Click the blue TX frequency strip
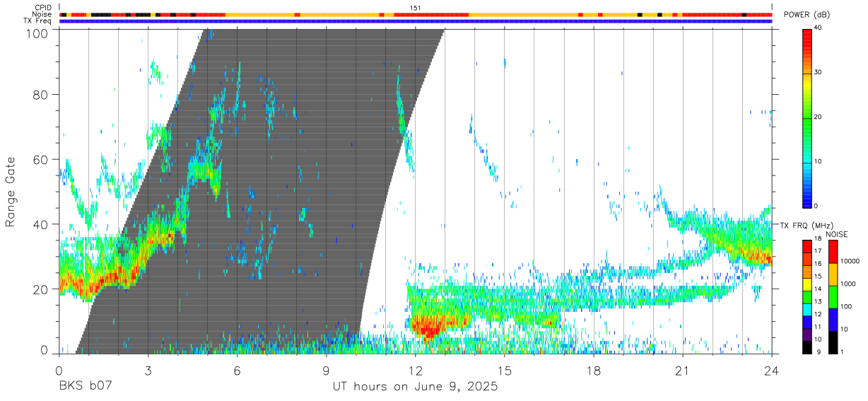 pyautogui.click(x=416, y=21)
